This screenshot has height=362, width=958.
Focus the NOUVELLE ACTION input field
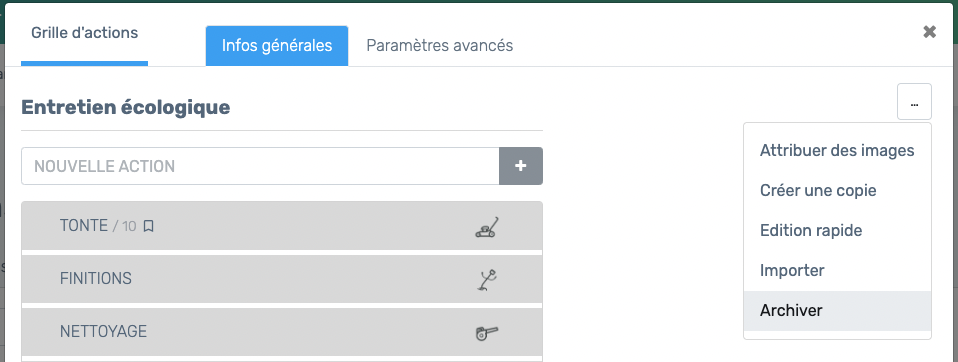(260, 166)
